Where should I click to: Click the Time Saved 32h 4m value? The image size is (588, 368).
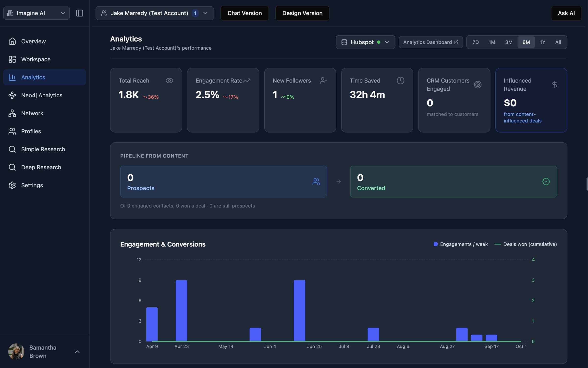click(x=367, y=95)
